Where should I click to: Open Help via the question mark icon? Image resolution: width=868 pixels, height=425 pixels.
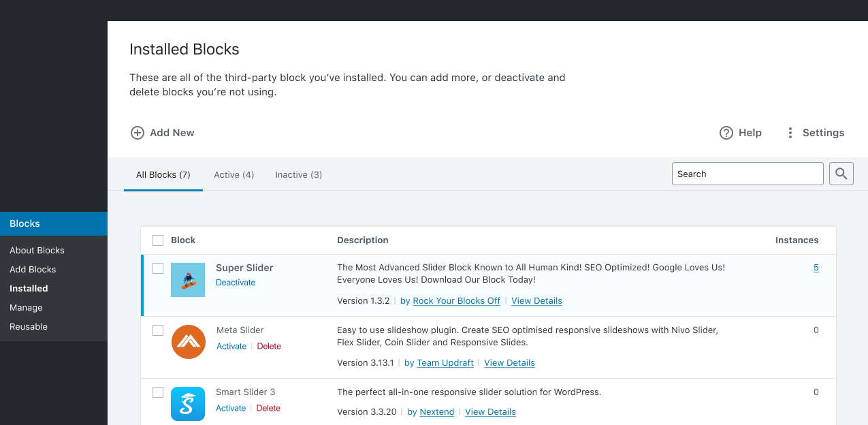coord(726,133)
